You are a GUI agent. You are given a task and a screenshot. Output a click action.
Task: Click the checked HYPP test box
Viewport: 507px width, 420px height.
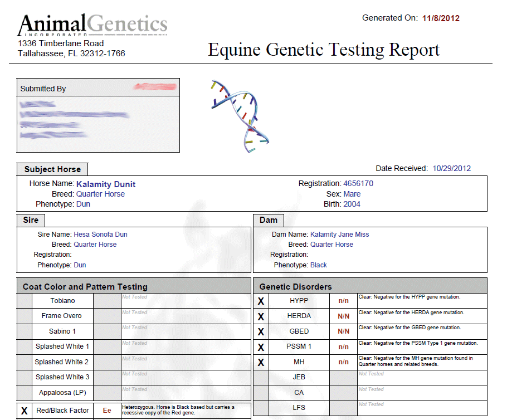[261, 301]
